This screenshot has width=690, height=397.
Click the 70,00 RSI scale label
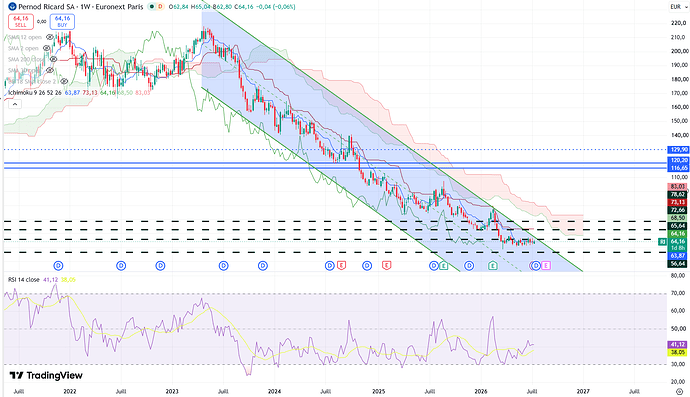point(679,293)
